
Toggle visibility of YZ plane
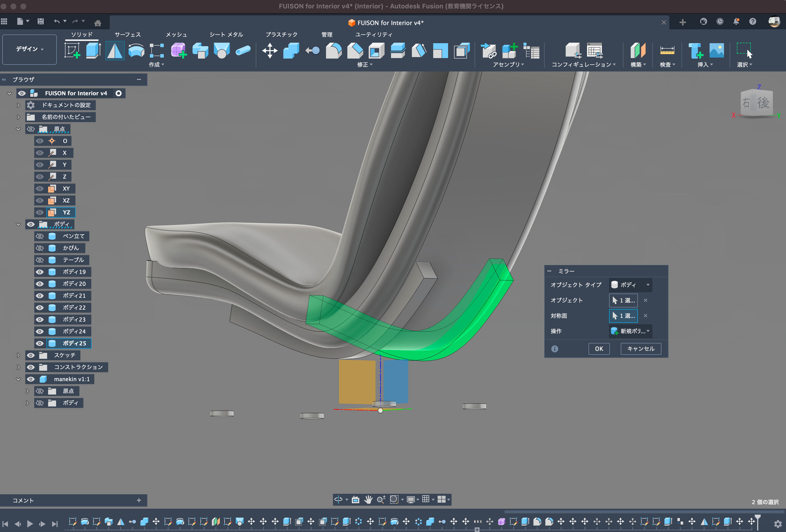click(x=40, y=212)
